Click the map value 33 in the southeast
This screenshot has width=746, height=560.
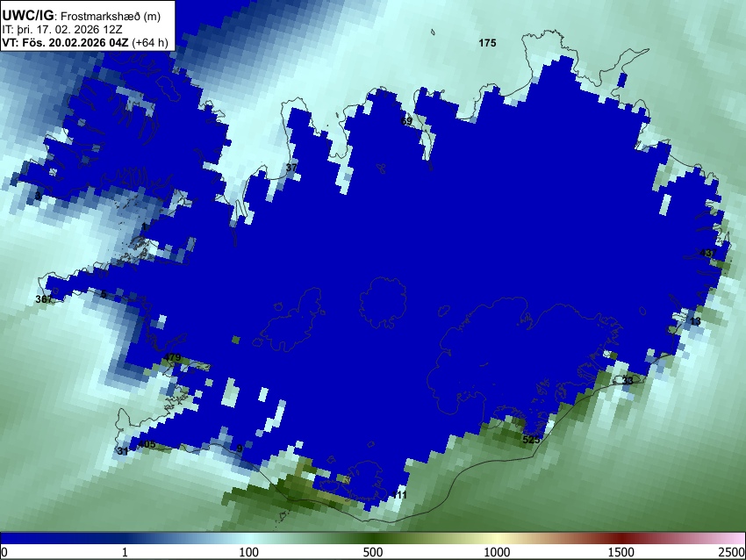click(628, 381)
